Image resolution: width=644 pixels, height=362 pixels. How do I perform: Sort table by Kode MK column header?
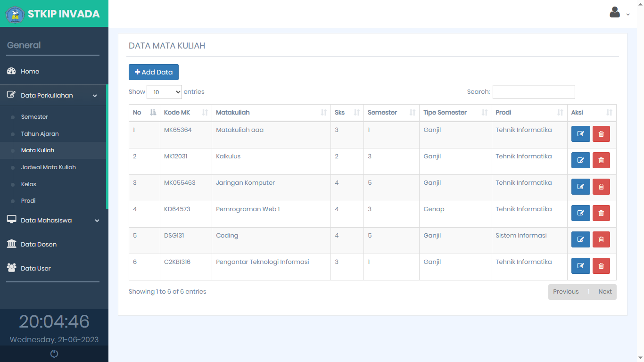click(186, 113)
